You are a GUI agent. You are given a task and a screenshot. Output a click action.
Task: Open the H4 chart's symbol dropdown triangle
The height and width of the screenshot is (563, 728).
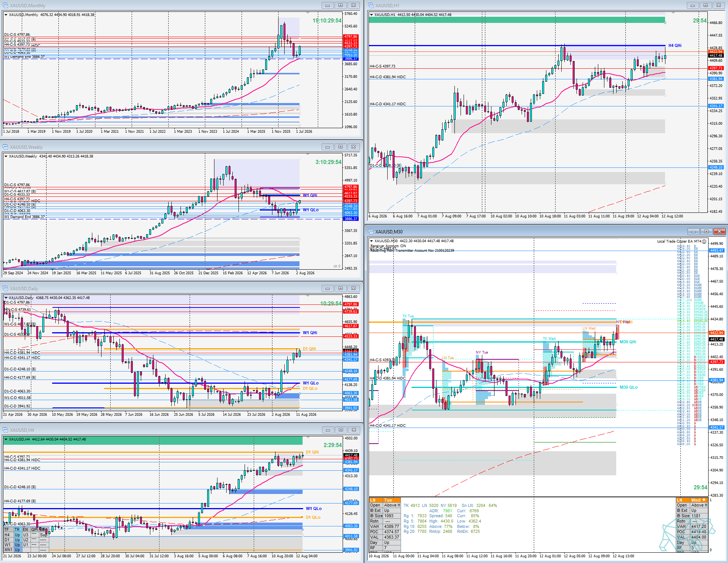tap(6, 439)
